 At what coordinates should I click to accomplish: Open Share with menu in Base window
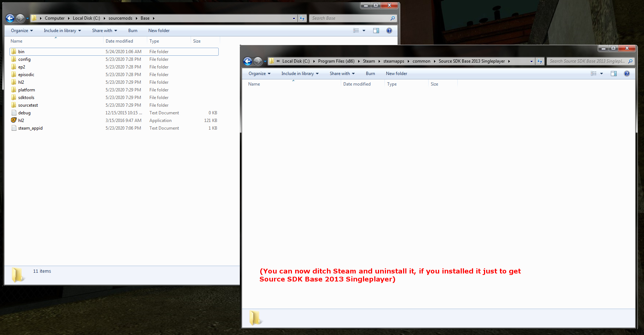[105, 31]
